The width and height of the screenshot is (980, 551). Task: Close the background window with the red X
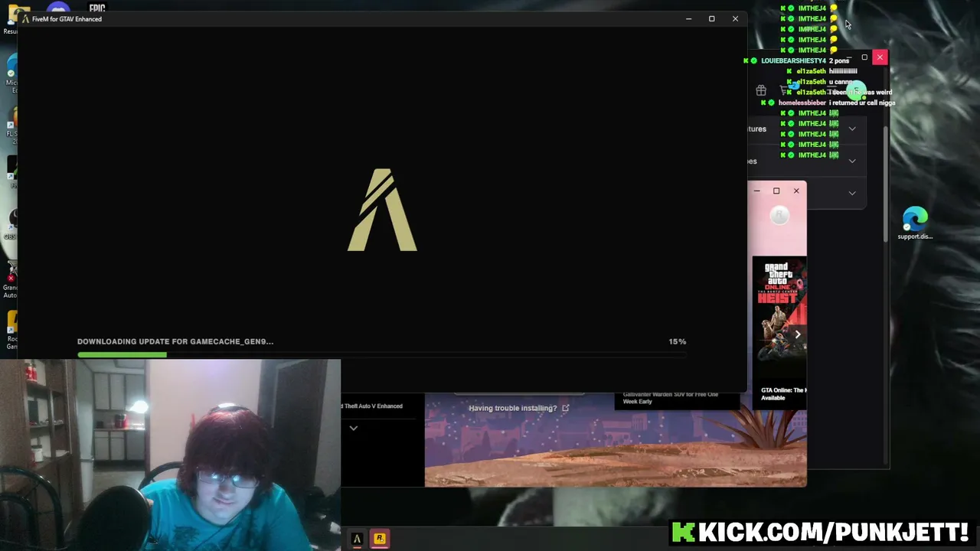[x=880, y=57]
